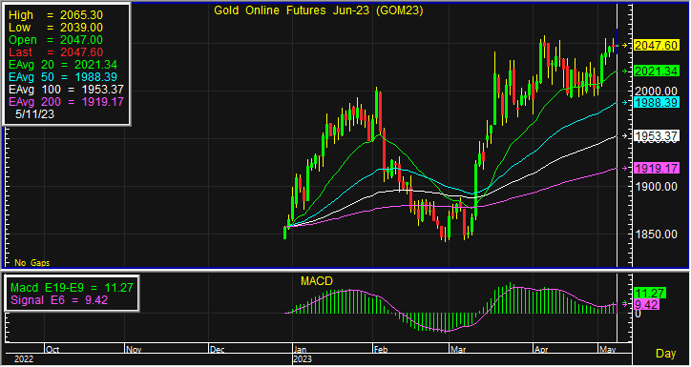Click the 5/11/23 date in legend
This screenshot has width=691, height=367.
pos(35,114)
